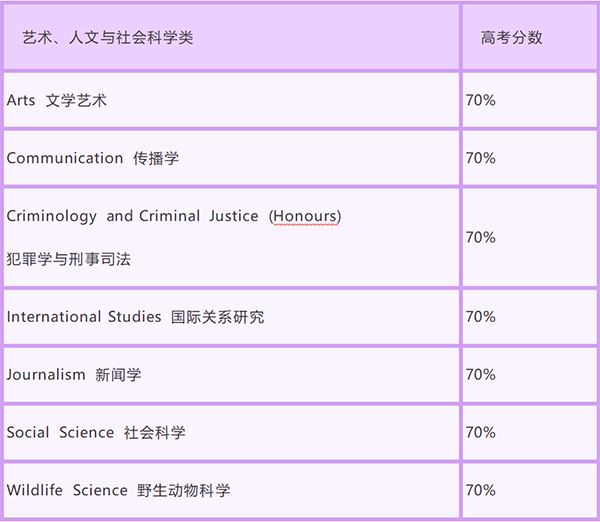Viewport: 600px width, 522px height.
Task: Click the header cell 艺术、人文与社会科学类
Action: (x=231, y=38)
